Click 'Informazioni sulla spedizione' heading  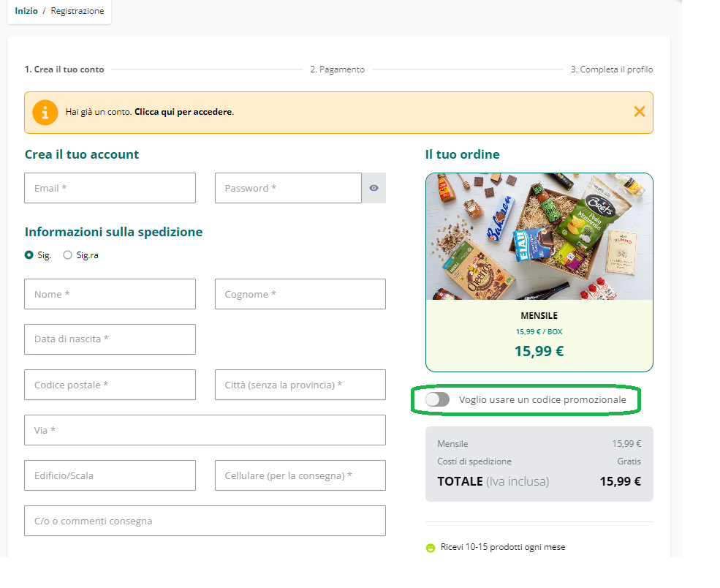[113, 232]
